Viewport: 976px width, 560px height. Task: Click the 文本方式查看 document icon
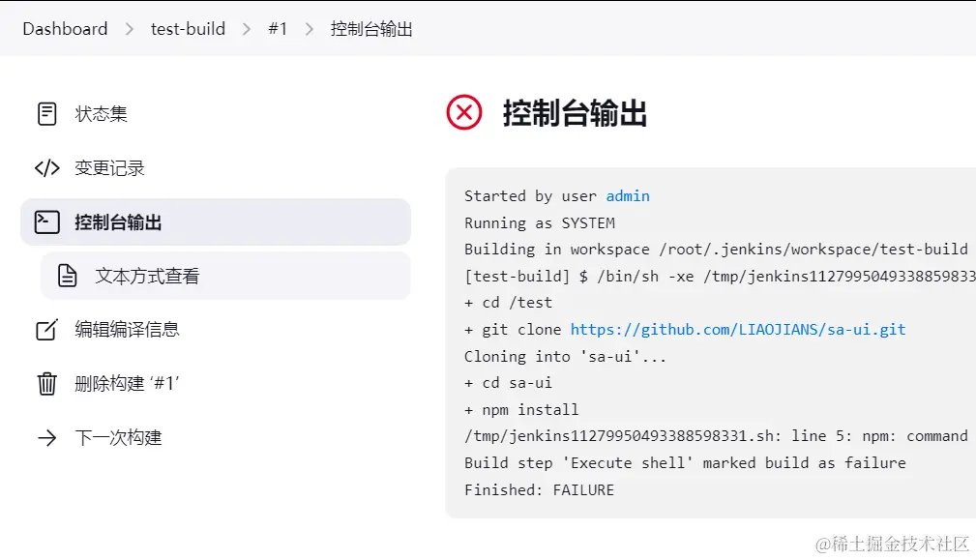coord(68,276)
